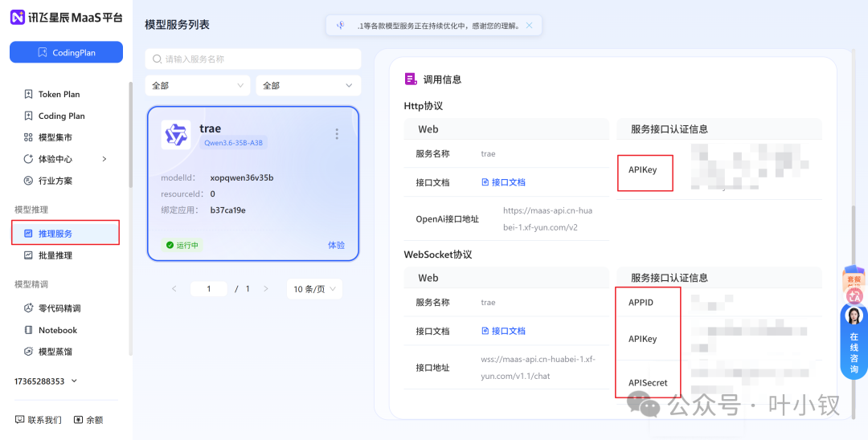The height and width of the screenshot is (440, 868).
Task: Click the Qwen model logo on trae card
Action: [176, 135]
